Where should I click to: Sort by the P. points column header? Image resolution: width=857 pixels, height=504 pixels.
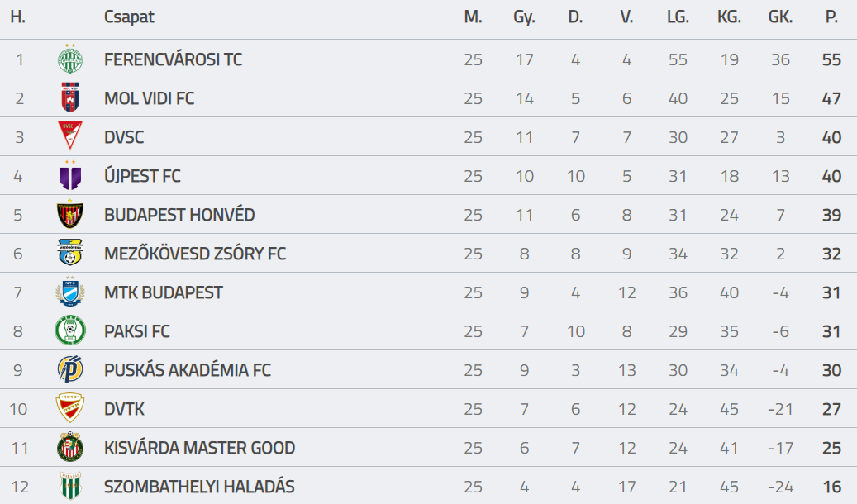(x=831, y=17)
